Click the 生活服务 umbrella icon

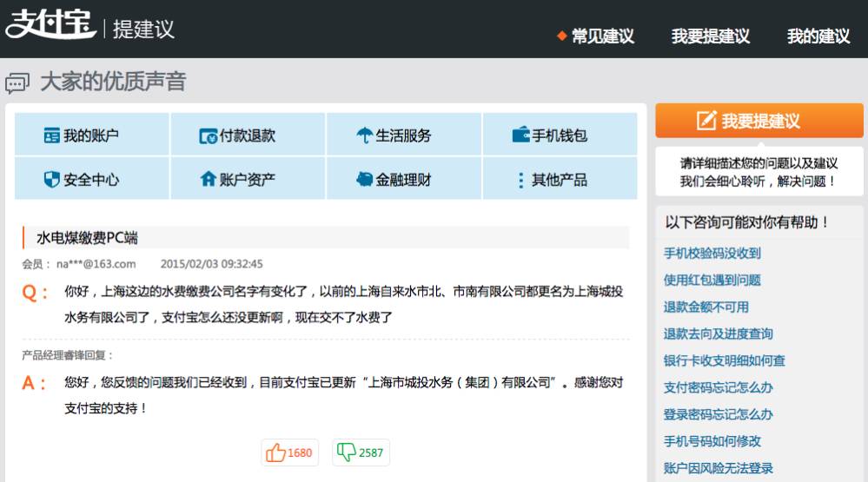(364, 135)
